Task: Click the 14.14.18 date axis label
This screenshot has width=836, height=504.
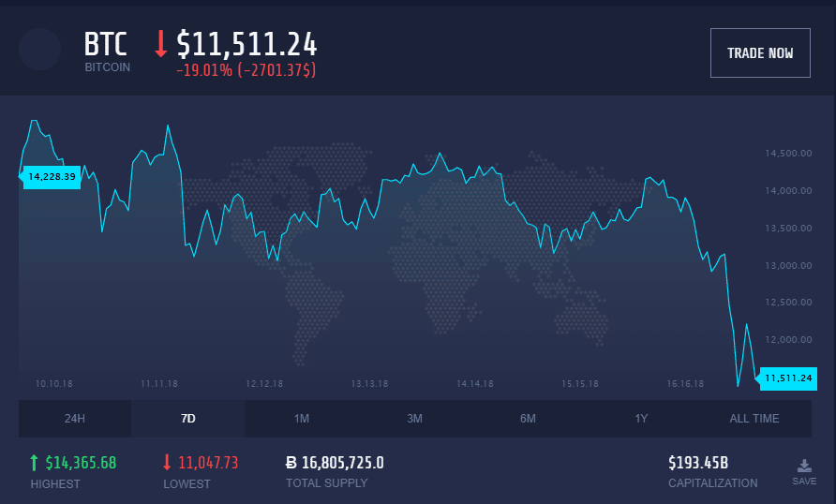Action: (475, 383)
